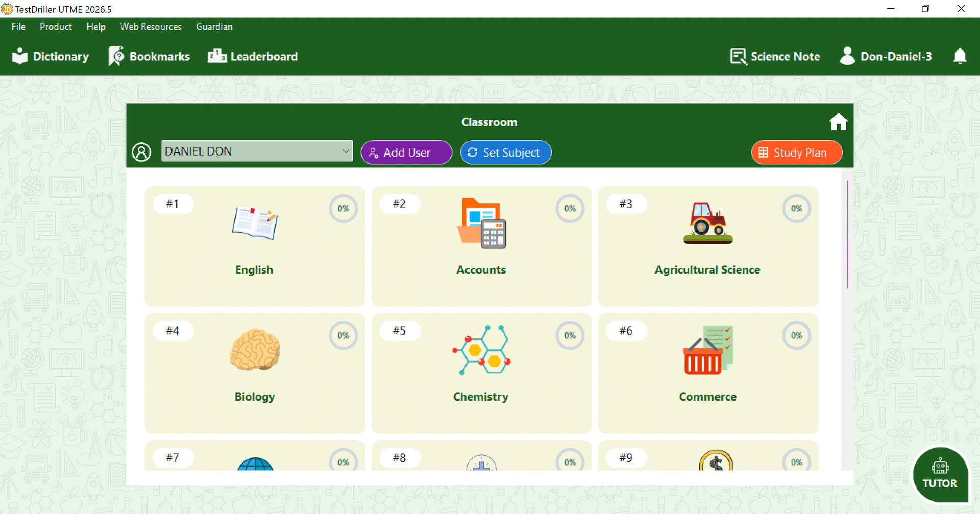Open the dollar coin icon on card #9
Image resolution: width=980 pixels, height=514 pixels.
(716, 460)
